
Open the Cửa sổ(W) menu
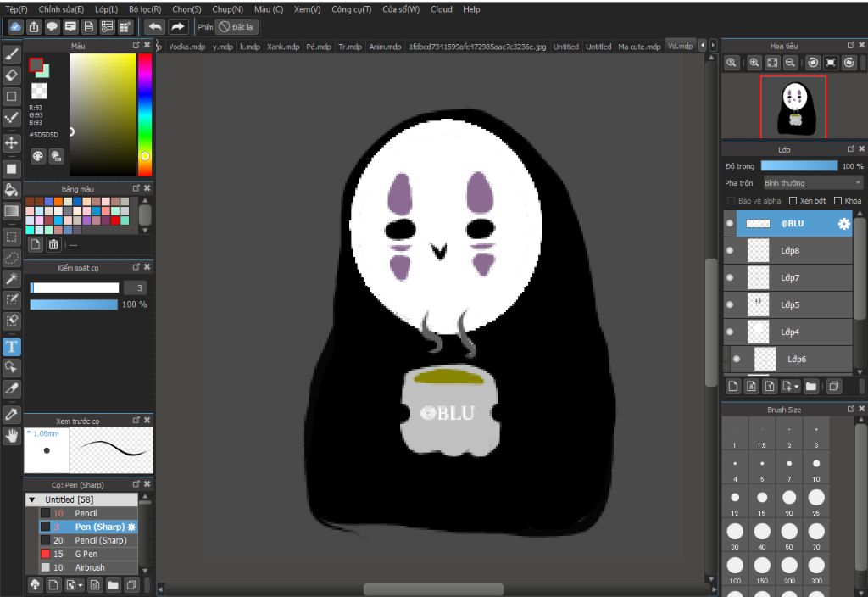pos(401,9)
